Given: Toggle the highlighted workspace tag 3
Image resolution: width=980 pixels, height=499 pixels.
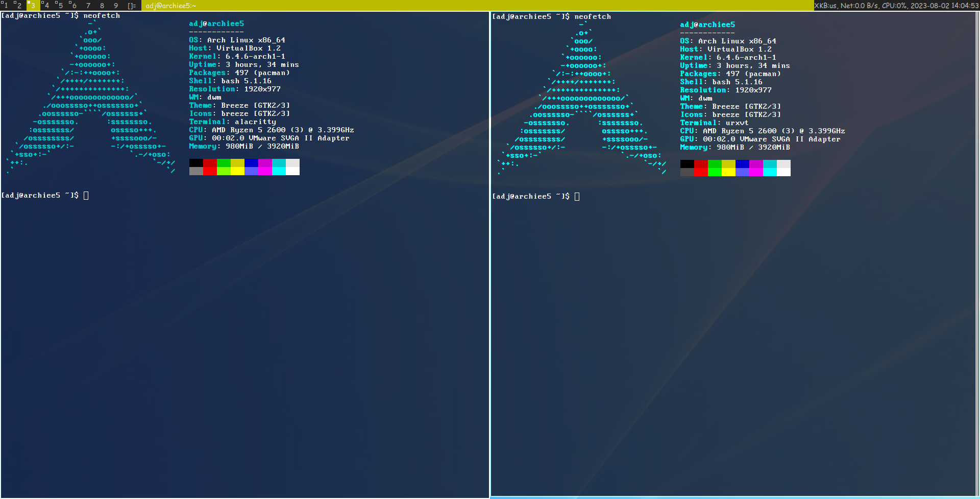Looking at the screenshot, I should (x=32, y=6).
